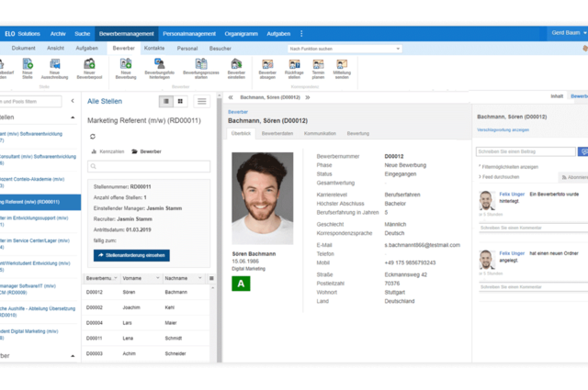The width and height of the screenshot is (588, 390).
Task: Click the first Felix Unger feed author link
Action: pyautogui.click(x=512, y=194)
